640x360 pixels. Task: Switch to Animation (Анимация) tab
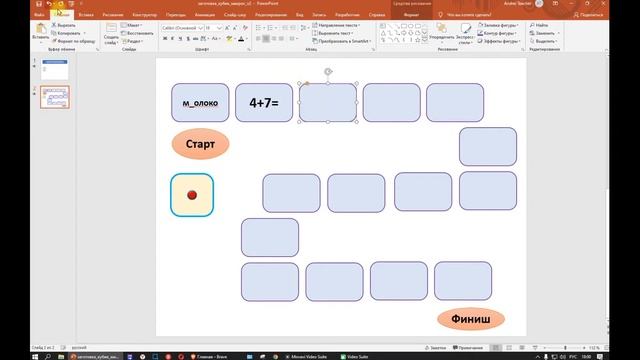point(205,15)
